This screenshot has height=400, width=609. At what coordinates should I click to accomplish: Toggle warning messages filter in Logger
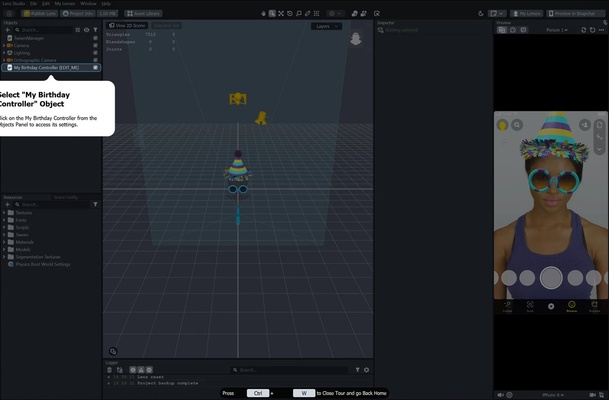(x=141, y=370)
